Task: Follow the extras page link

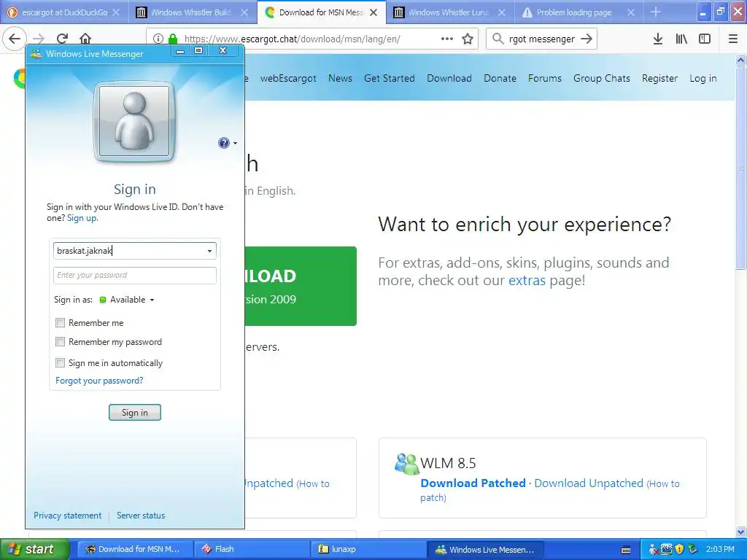Action: (x=527, y=280)
